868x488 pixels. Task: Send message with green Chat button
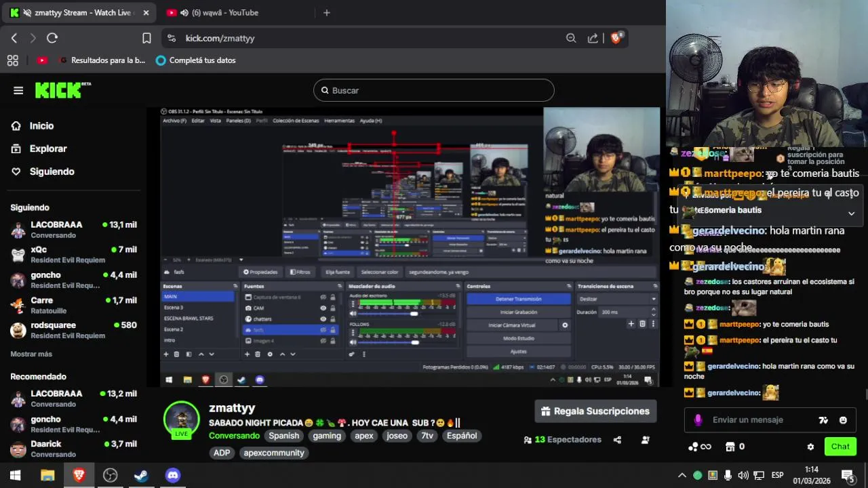pos(840,447)
